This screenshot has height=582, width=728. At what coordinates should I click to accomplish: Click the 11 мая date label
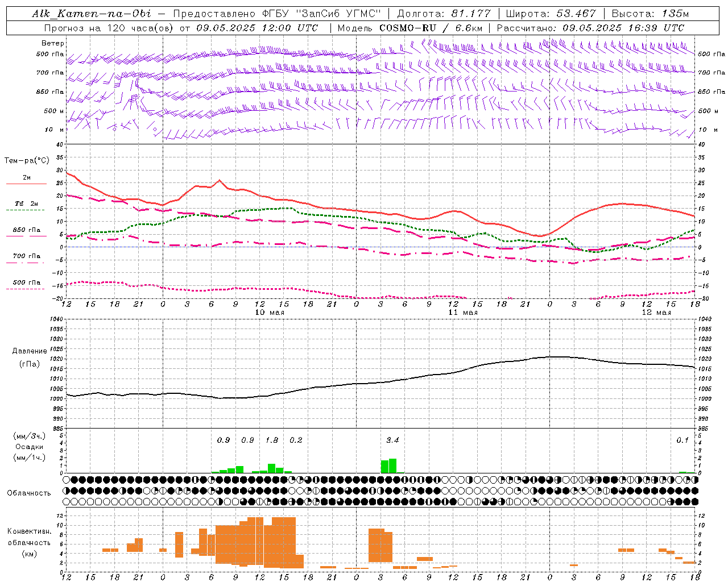point(462,313)
